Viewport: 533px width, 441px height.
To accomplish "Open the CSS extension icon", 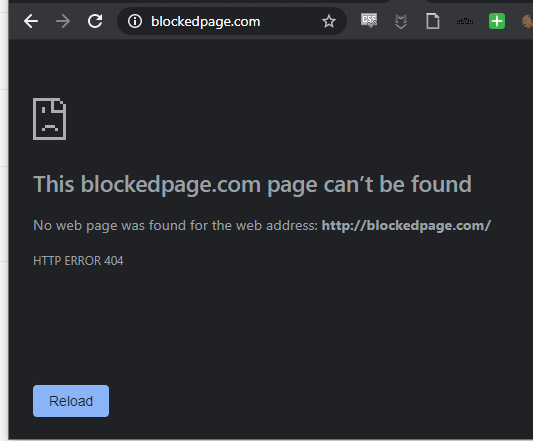I will [x=369, y=21].
